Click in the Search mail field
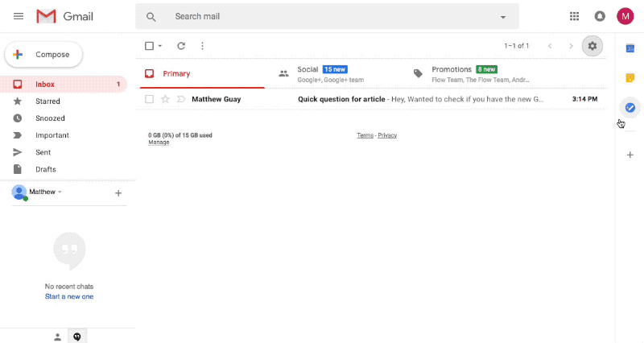This screenshot has width=644, height=343. 322,16
